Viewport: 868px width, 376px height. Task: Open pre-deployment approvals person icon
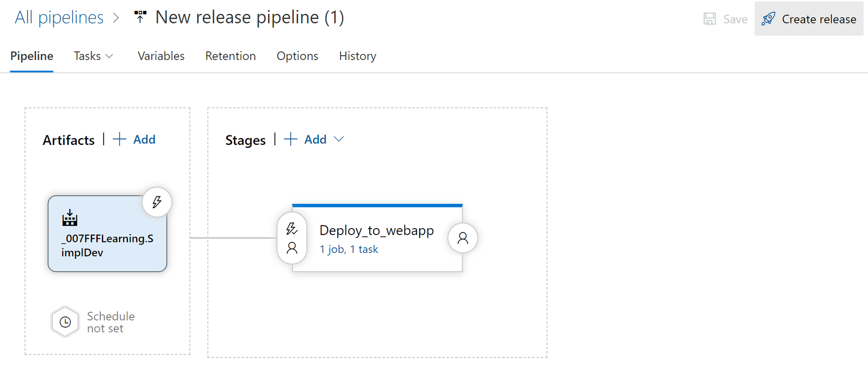(292, 248)
